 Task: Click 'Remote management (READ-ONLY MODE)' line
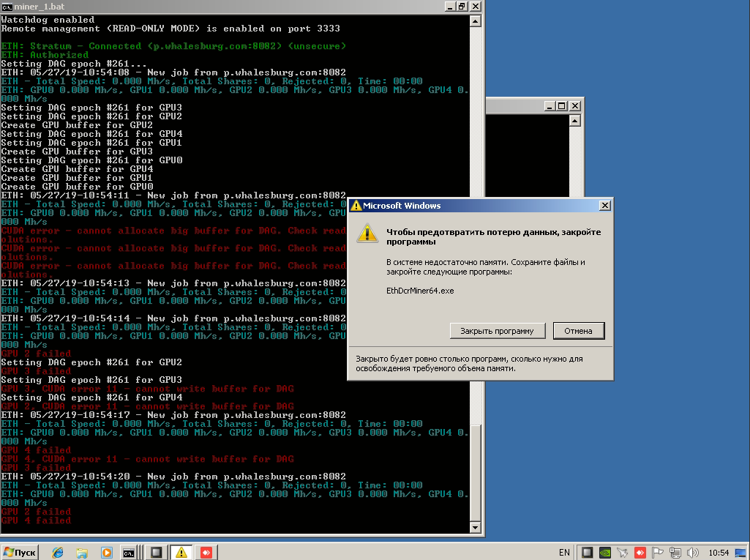tap(170, 29)
